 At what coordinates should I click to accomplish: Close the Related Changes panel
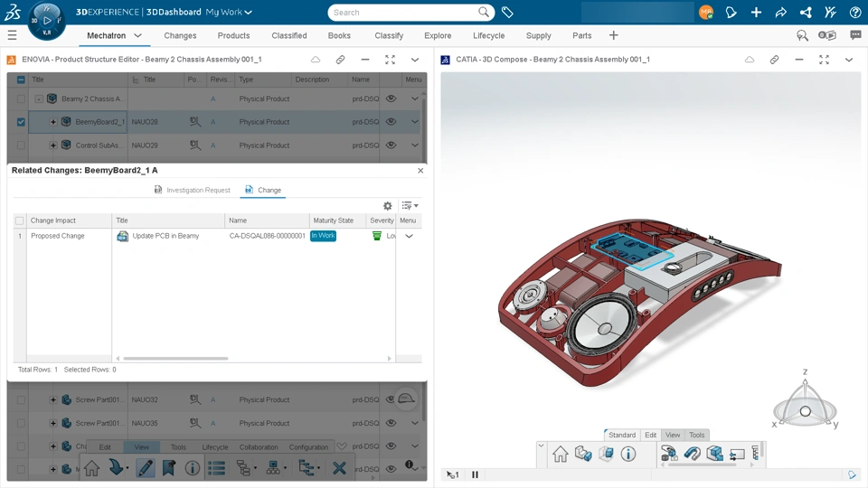[x=420, y=171]
